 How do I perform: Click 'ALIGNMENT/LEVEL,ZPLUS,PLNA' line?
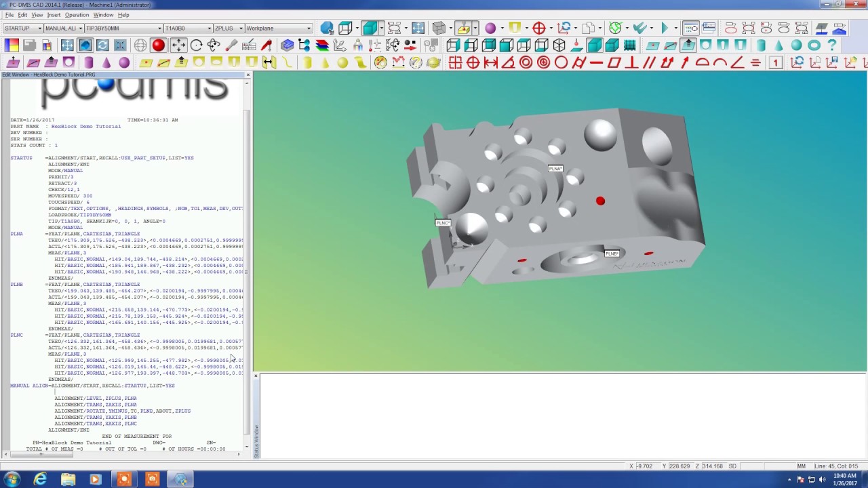tap(96, 399)
